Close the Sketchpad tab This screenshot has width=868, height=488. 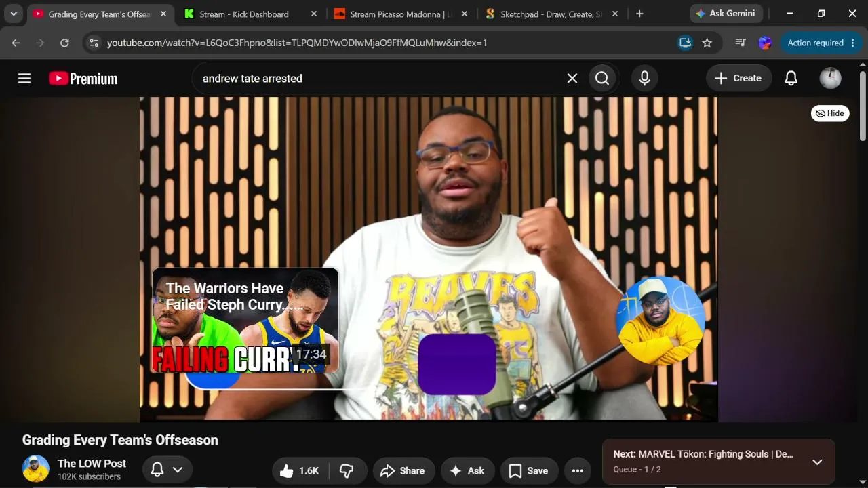[614, 14]
